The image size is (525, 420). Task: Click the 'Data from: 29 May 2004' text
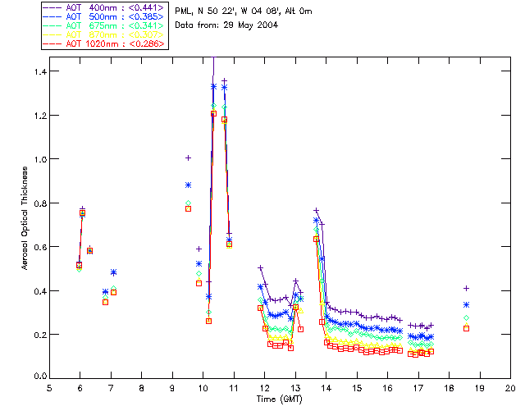pos(226,25)
